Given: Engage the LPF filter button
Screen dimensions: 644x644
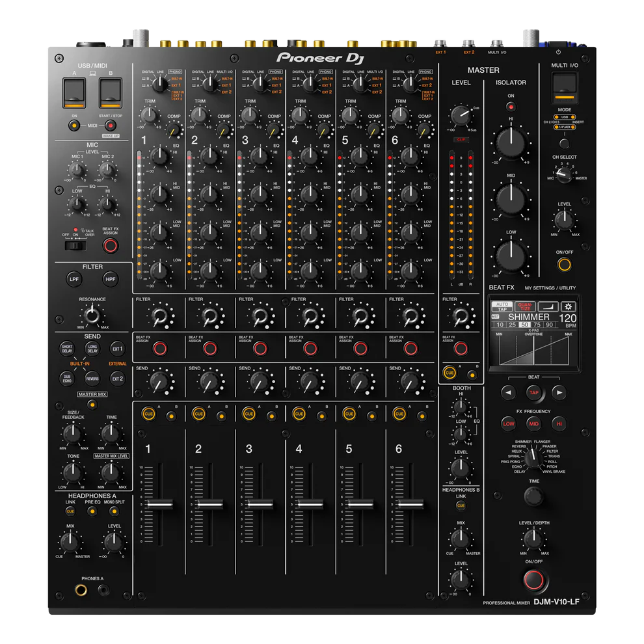Looking at the screenshot, I should point(73,278).
